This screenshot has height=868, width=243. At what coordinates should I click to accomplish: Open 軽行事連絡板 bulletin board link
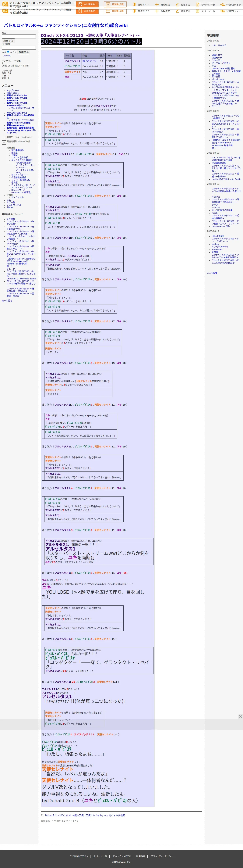[17, 150]
